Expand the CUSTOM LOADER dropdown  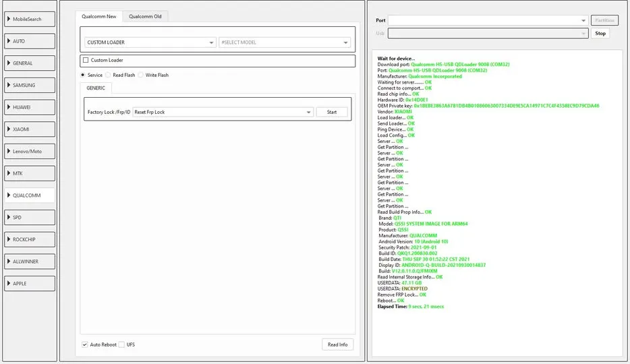150,42
